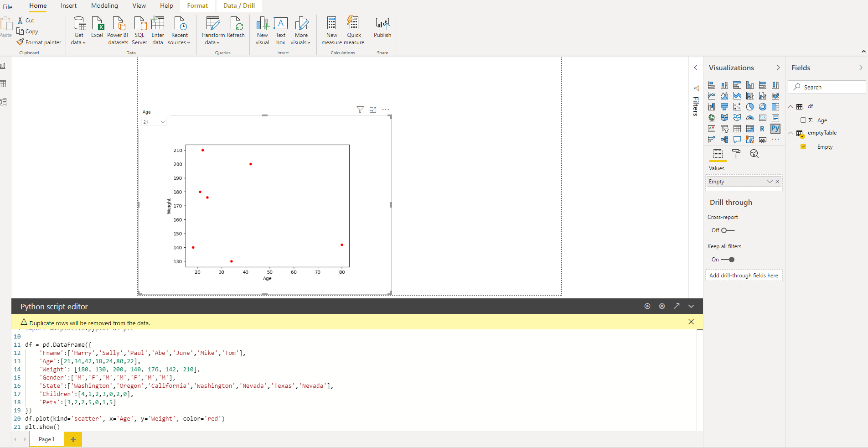Viewport: 868px width, 448px height.
Task: Switch to Model view in sidebar
Action: point(3,102)
